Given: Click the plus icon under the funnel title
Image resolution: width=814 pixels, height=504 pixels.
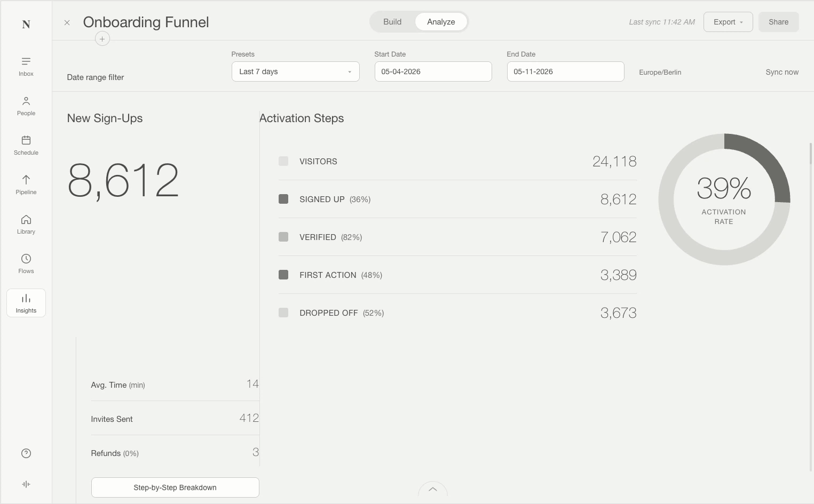Looking at the screenshot, I should coord(102,39).
